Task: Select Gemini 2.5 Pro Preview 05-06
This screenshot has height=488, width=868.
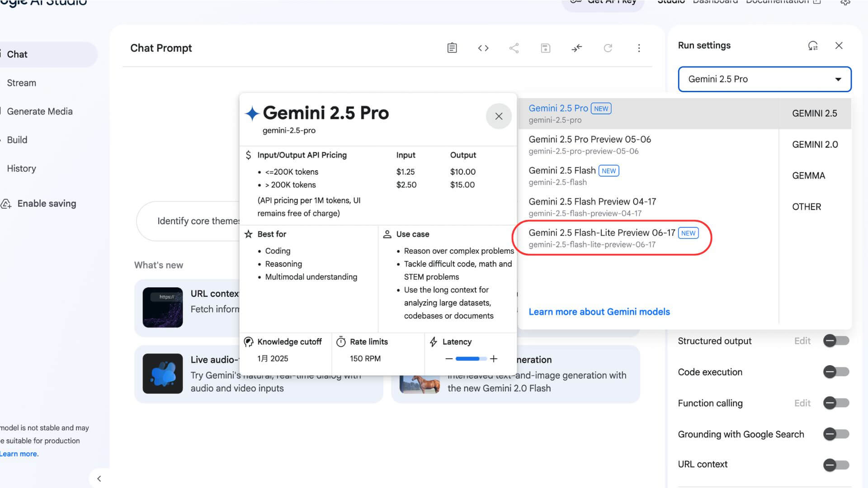Action: (x=648, y=145)
